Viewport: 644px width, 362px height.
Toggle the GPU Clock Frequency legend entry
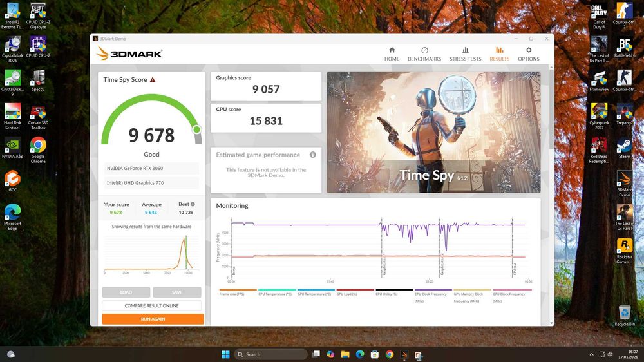click(511, 296)
